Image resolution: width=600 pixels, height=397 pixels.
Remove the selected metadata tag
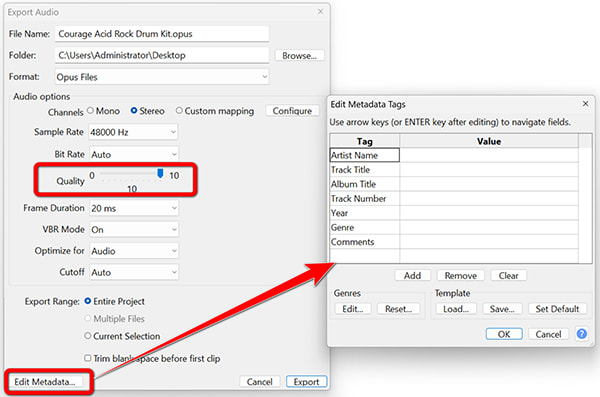460,275
